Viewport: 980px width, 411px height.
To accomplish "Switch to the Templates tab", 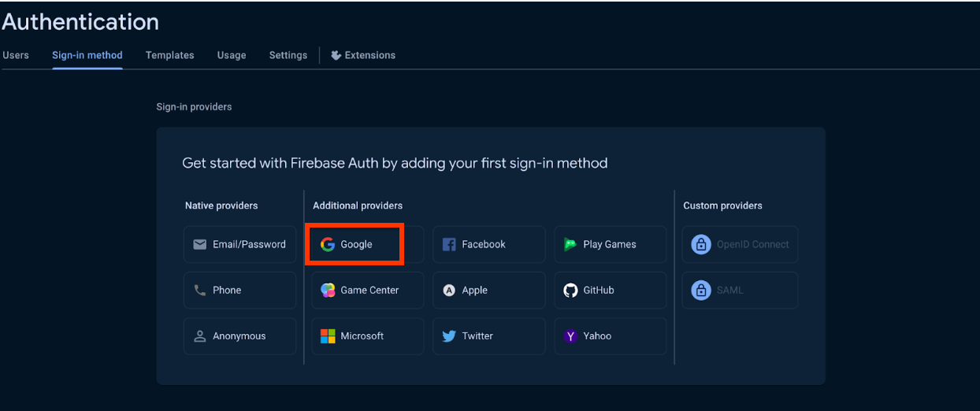I will tap(169, 55).
